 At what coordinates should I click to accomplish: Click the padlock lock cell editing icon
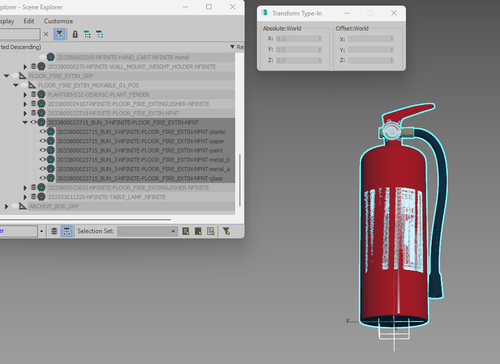click(75, 34)
